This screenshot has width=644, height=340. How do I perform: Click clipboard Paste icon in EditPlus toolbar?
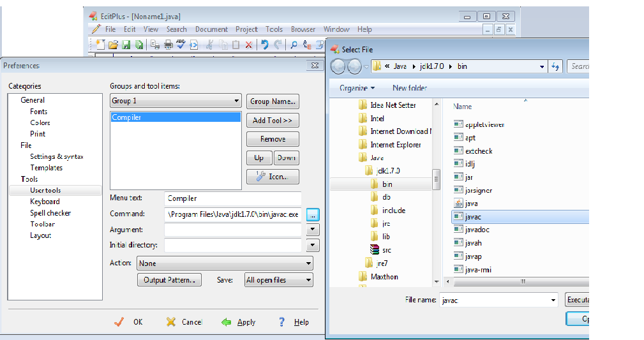pos(236,45)
